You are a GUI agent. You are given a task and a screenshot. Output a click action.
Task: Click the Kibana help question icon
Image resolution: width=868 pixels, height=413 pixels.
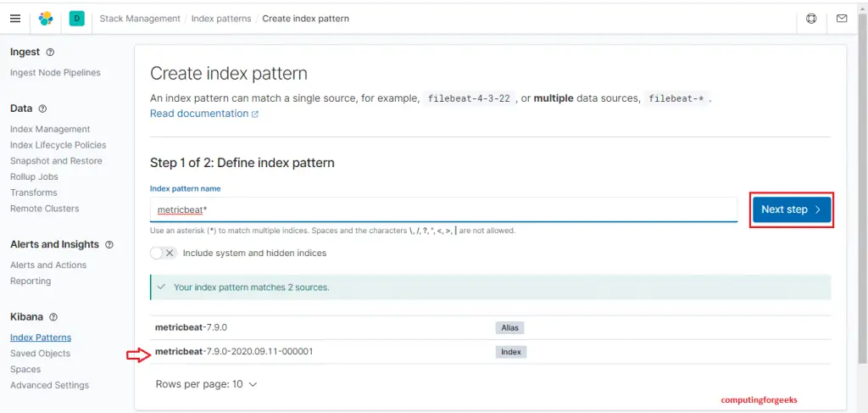[x=53, y=317]
